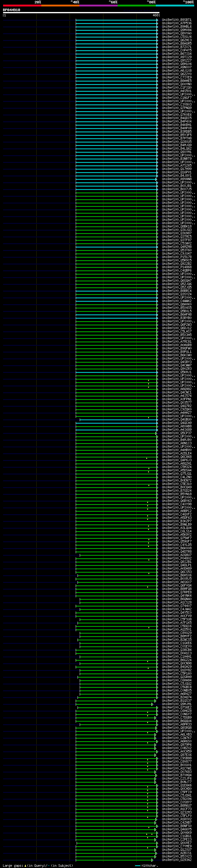Image resolution: width=197 pixels, height=868 pixels.
Task: Click the cyan ~100% legend segment
Action: point(175,6)
